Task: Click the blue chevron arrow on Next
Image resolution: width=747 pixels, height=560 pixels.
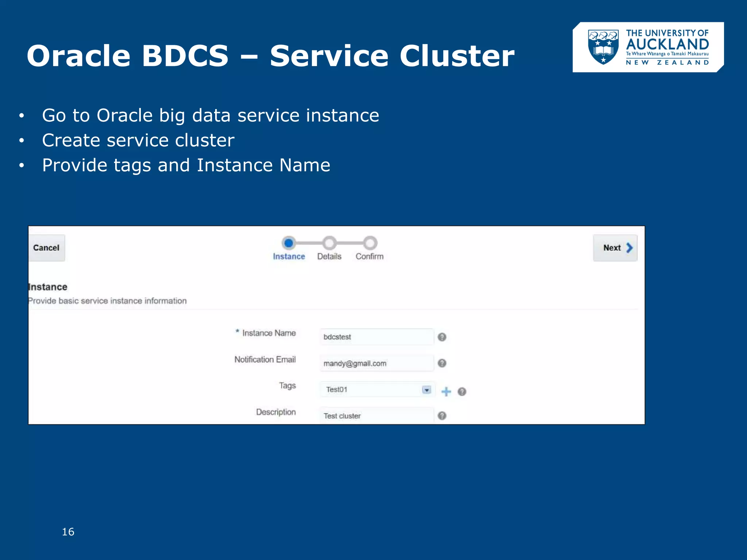Action: tap(629, 248)
